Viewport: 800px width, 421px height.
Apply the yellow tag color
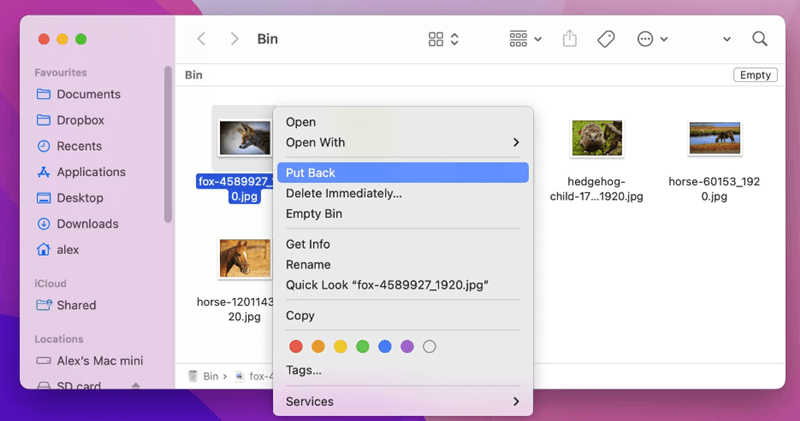340,347
